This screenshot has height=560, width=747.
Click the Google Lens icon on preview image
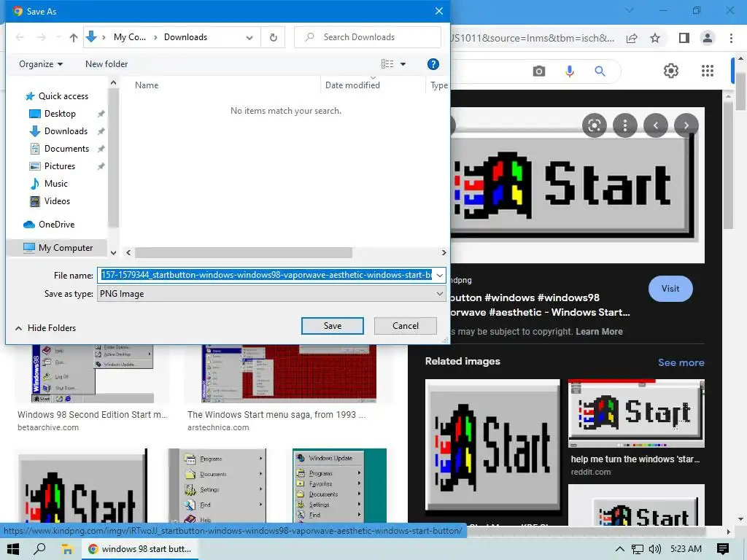coord(594,125)
